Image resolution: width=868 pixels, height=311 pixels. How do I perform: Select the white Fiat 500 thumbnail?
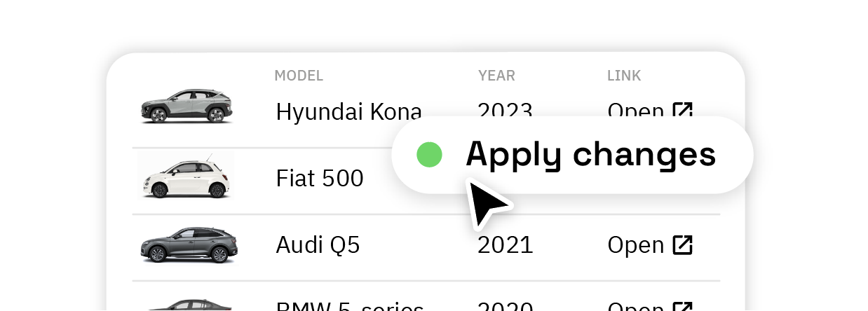(186, 175)
